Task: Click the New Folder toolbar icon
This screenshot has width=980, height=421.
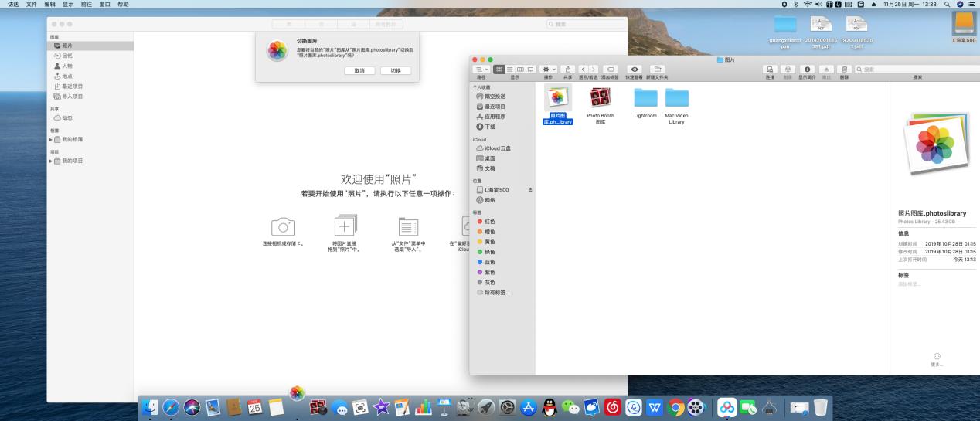Action: (x=657, y=70)
